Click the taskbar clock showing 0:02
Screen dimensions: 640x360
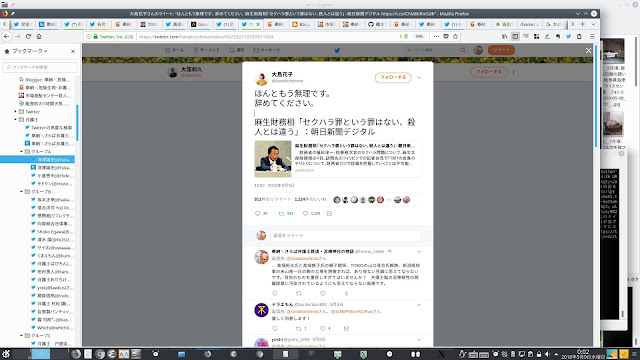point(583,354)
